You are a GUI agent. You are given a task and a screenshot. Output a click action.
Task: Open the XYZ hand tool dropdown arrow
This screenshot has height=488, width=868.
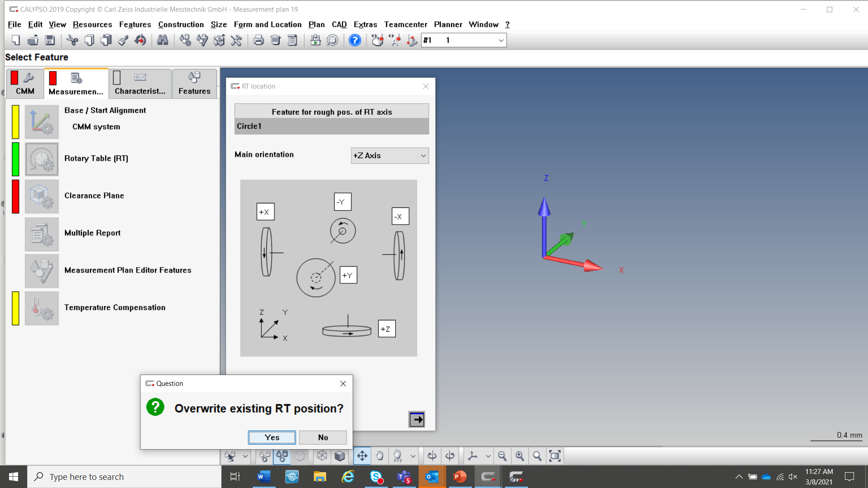coord(413,455)
